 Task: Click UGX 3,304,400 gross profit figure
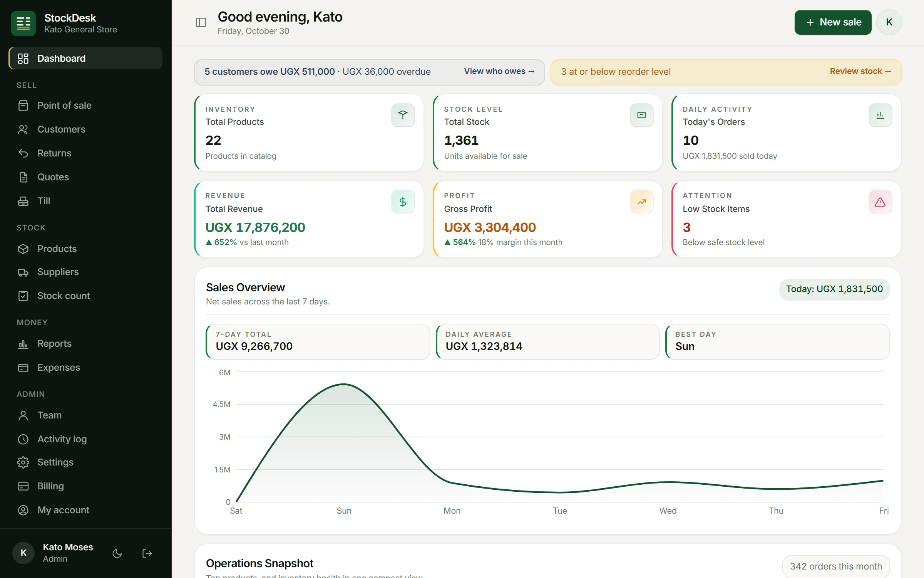(490, 227)
